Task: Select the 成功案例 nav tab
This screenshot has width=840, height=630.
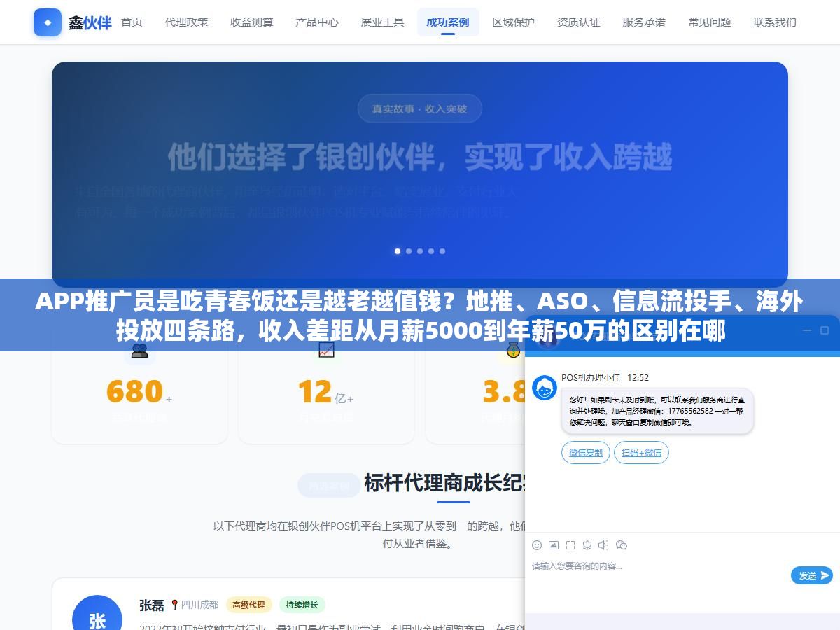Action: click(448, 22)
